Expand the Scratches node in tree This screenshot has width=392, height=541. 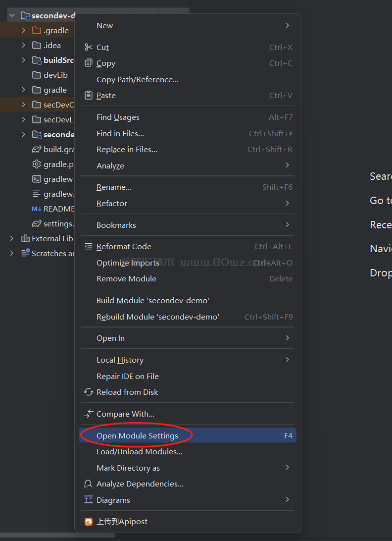12,253
